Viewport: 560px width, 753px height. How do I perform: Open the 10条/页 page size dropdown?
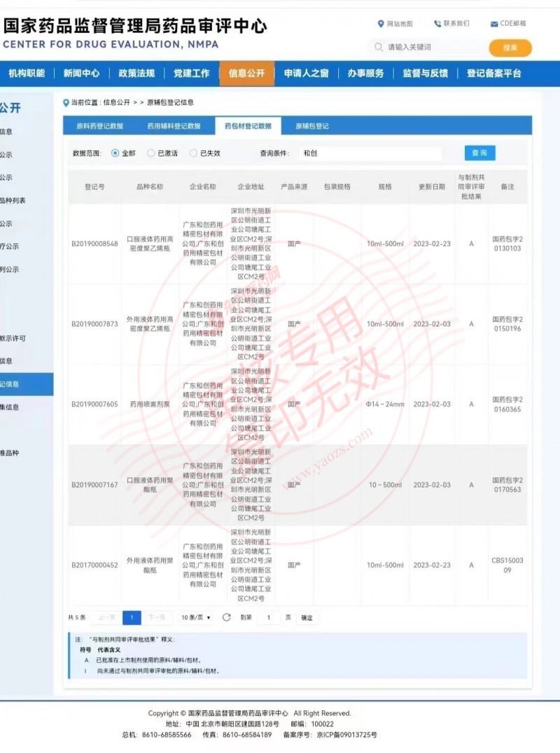pyautogui.click(x=196, y=617)
